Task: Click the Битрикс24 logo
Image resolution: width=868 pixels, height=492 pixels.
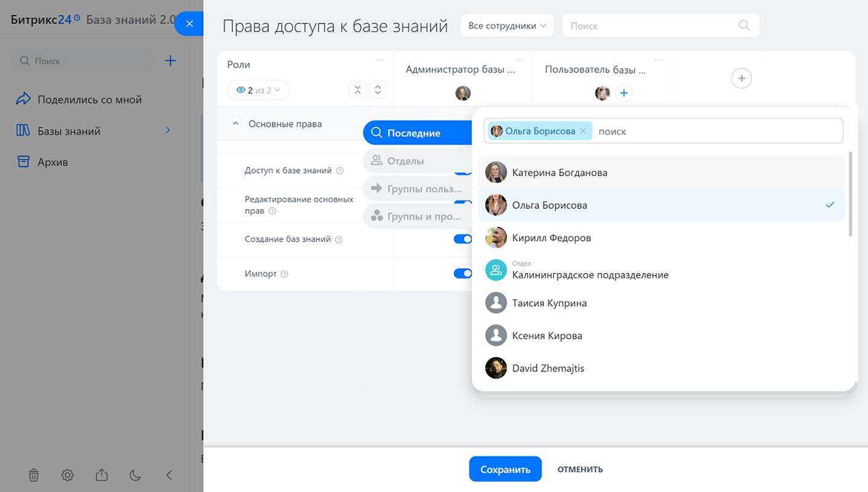Action: [45, 19]
